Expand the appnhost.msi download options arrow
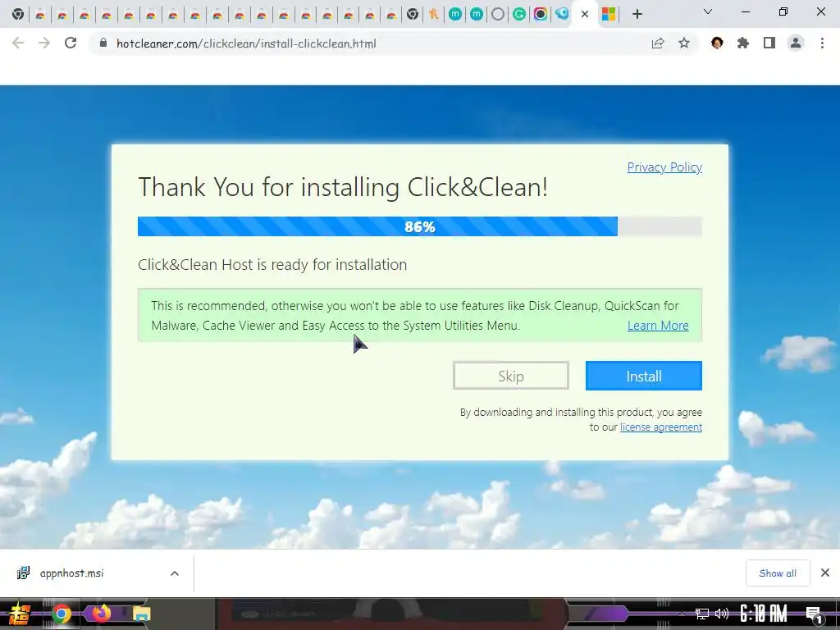The image size is (840, 630). (175, 573)
